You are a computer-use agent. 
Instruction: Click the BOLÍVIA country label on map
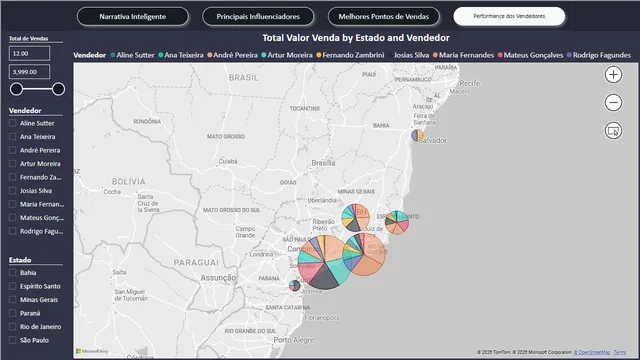tap(129, 182)
